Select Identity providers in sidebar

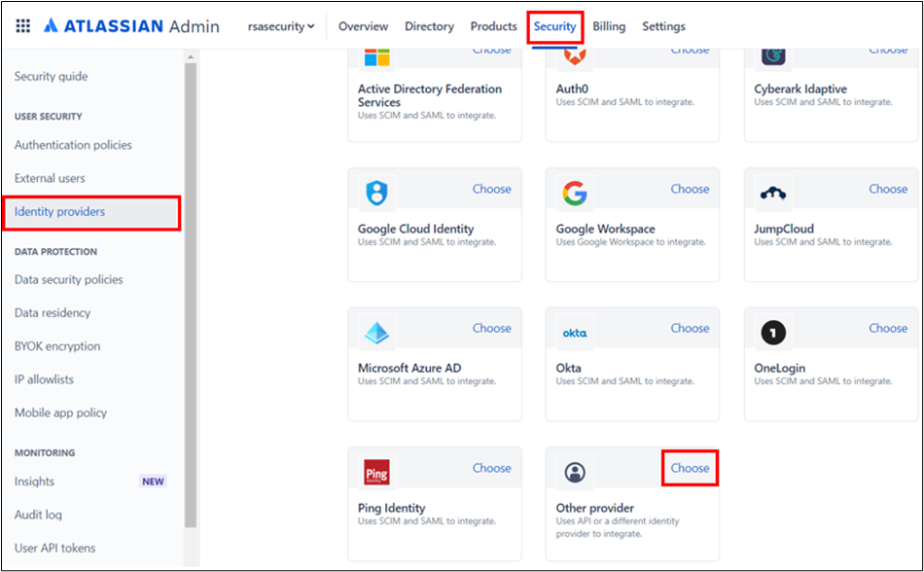(59, 211)
